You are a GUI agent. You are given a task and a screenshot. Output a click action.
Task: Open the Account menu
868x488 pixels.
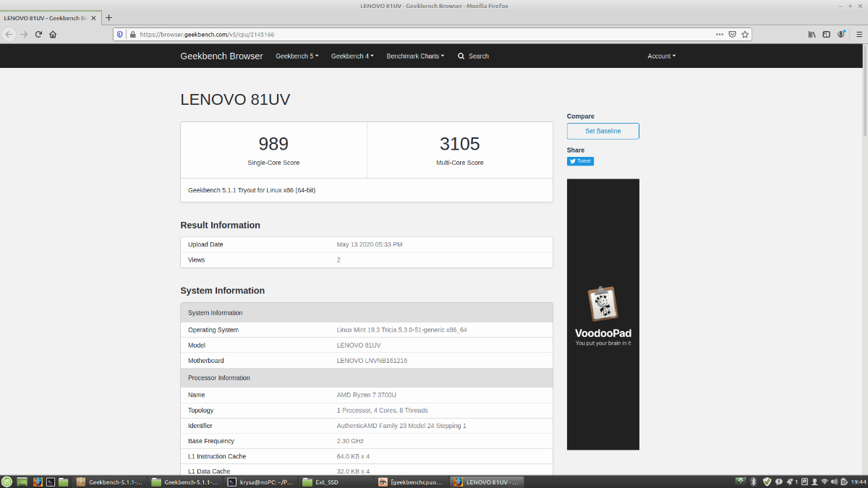pyautogui.click(x=661, y=56)
